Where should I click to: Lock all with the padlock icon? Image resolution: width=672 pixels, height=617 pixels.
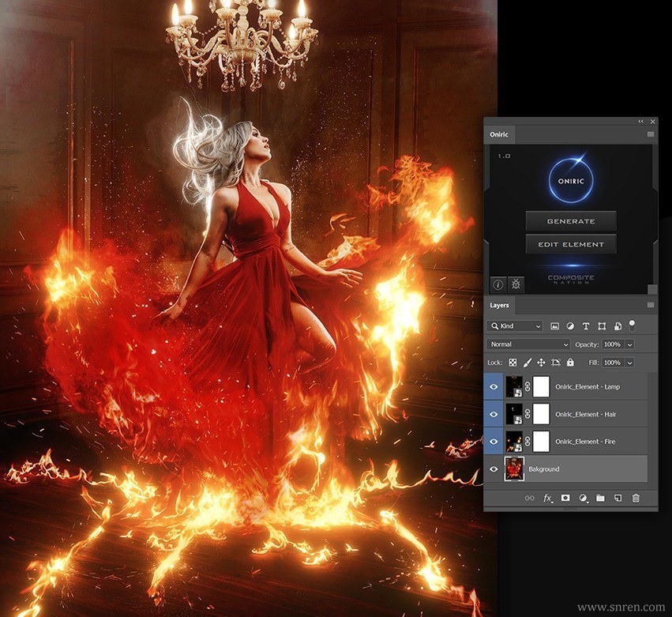pos(570,363)
